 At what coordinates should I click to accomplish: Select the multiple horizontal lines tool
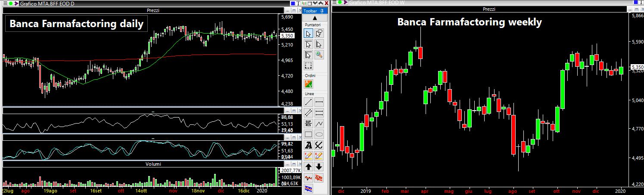click(319, 113)
